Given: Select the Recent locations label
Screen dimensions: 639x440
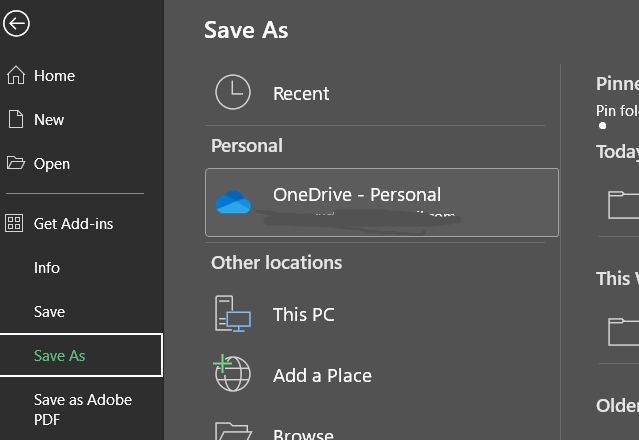Looking at the screenshot, I should pyautogui.click(x=301, y=94).
